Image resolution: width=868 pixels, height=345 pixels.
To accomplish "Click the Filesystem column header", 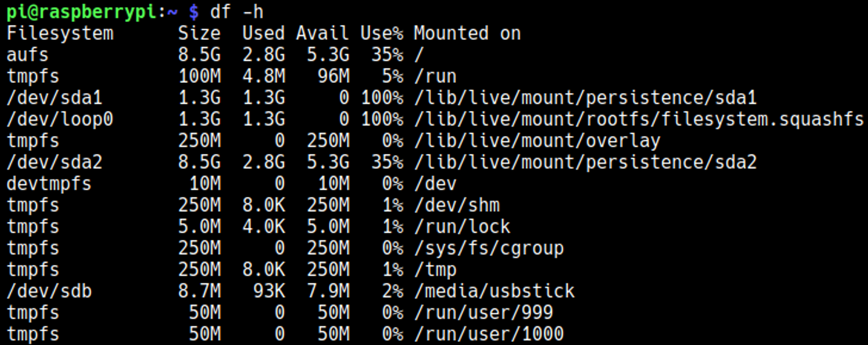I will [60, 33].
